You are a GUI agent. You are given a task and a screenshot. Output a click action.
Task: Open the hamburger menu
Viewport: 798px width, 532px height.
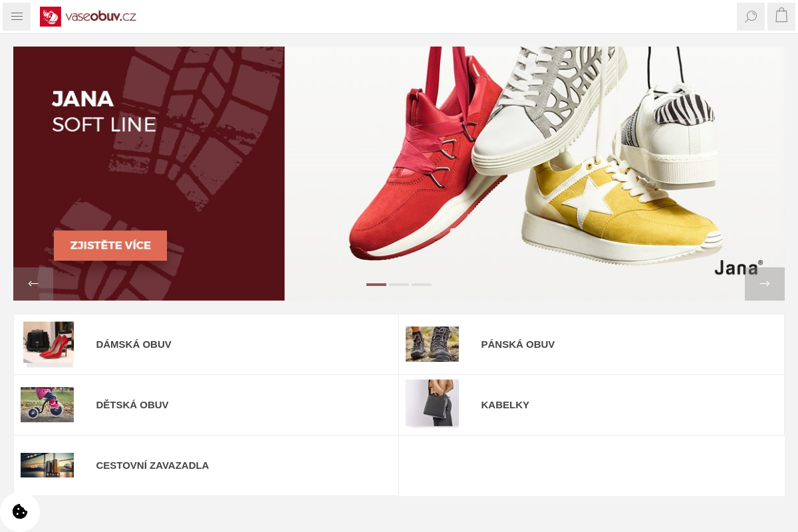click(x=17, y=17)
